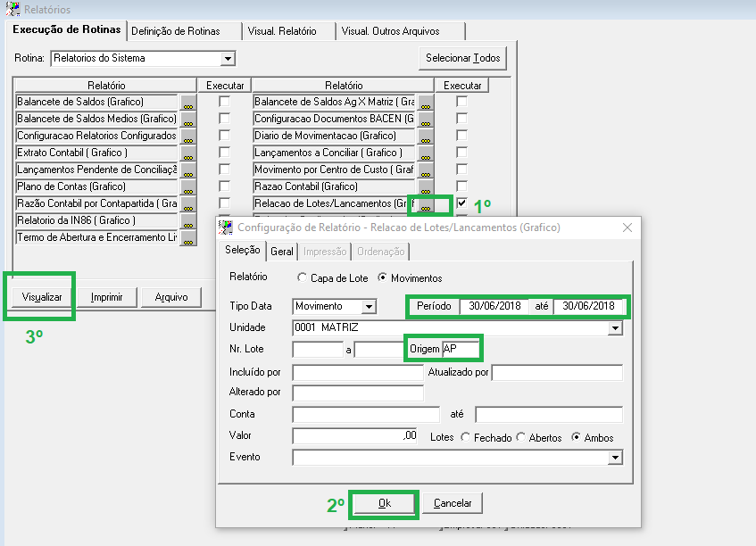Check Executar for Razao Contabil (Grafico)
The image size is (756, 546).
pyautogui.click(x=461, y=186)
